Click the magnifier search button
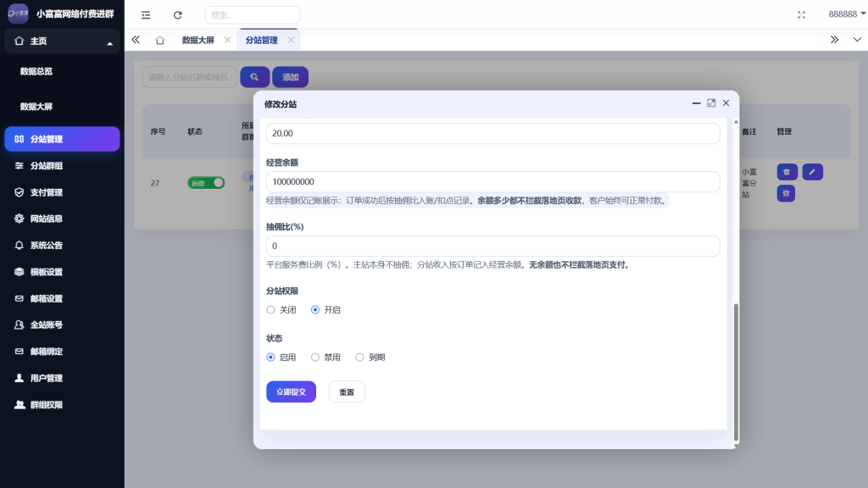This screenshot has width=868, height=488. 254,77
